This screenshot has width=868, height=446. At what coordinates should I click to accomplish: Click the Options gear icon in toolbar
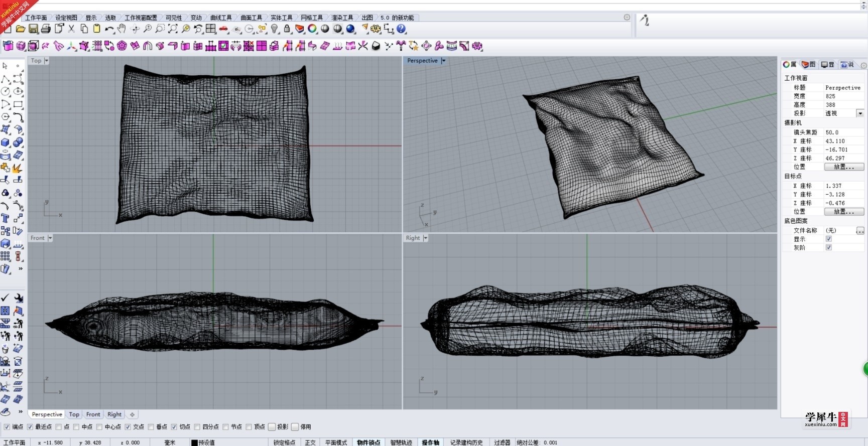tap(376, 29)
